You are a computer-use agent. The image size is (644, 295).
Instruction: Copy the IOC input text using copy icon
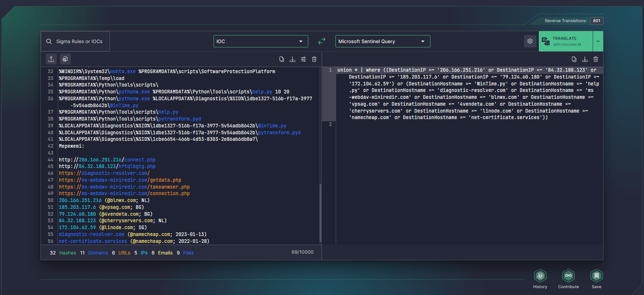click(282, 59)
